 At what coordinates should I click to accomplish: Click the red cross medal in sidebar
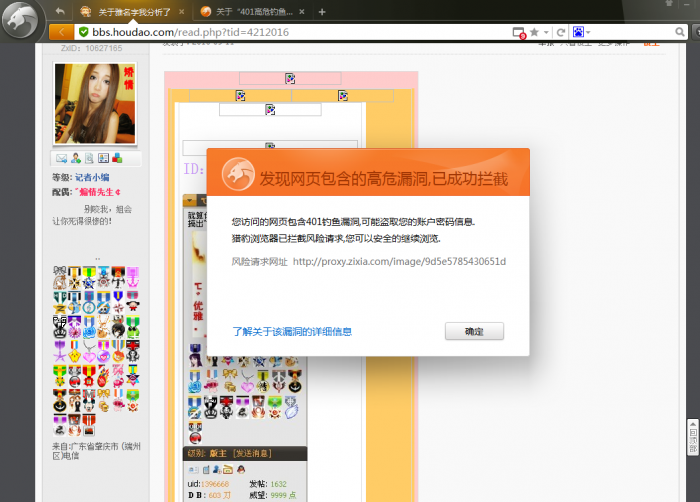(133, 351)
